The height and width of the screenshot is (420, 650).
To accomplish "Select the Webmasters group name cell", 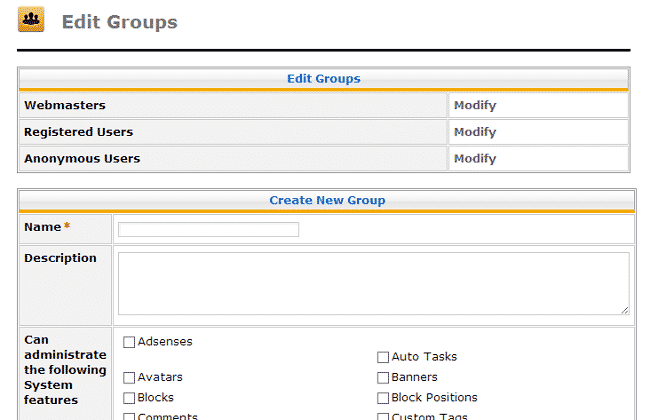I will (x=64, y=105).
